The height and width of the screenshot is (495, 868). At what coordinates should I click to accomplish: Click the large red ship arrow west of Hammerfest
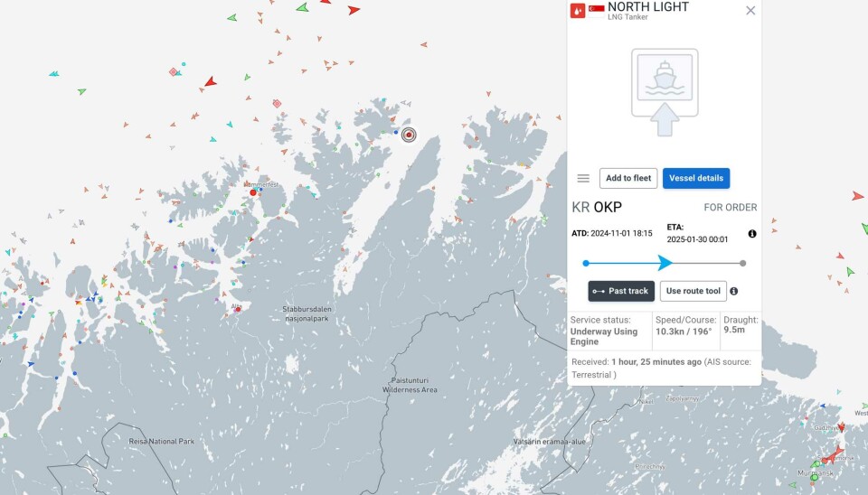210,82
